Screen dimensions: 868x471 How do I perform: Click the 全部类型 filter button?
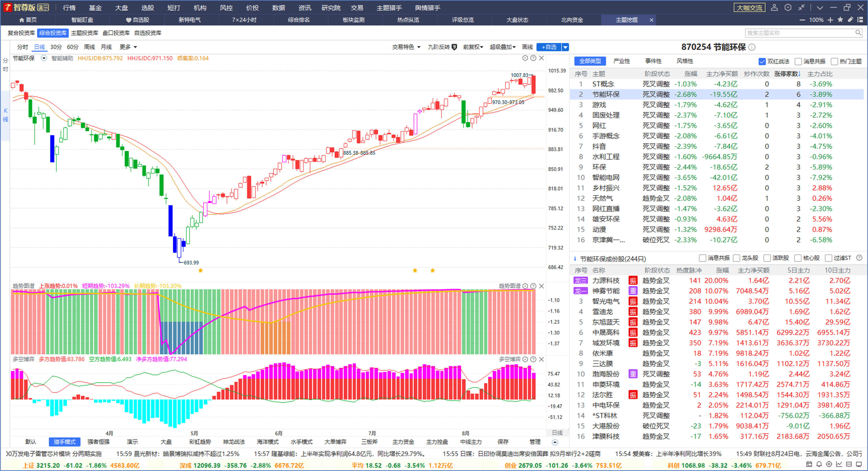click(590, 61)
